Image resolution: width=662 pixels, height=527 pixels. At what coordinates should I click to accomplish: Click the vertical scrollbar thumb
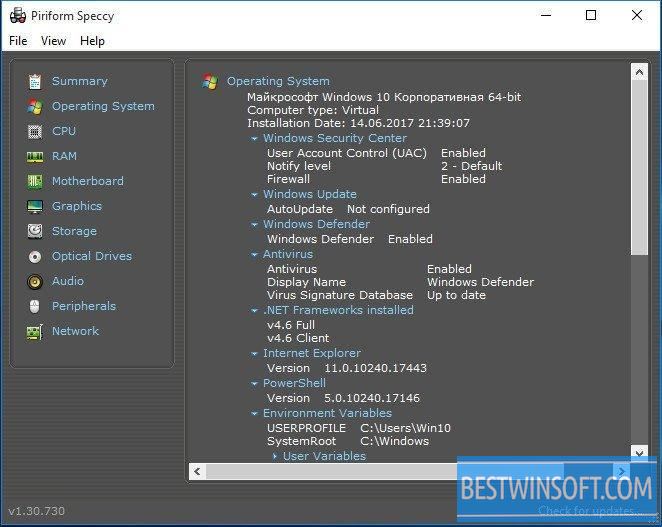coord(639,168)
